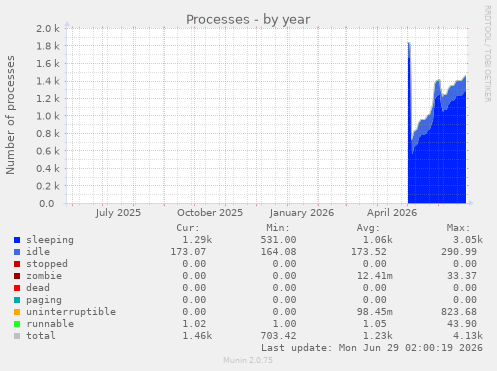Image resolution: width=497 pixels, height=371 pixels.
Task: Select the 'runnable' legend label
Action: click(50, 324)
